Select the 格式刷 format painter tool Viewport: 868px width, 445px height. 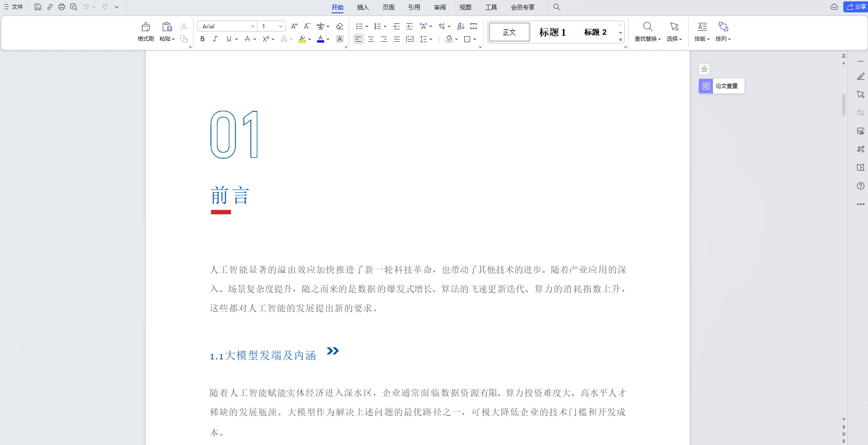click(x=145, y=32)
